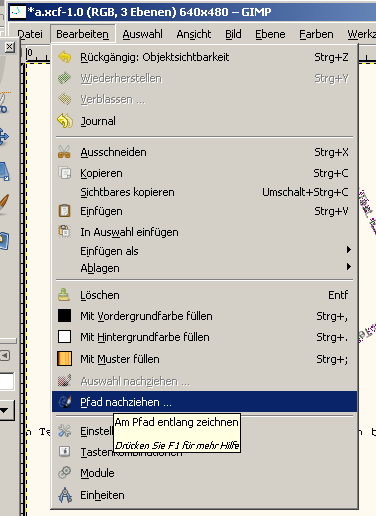376x516 pixels.
Task: Click the clipboard icon beside Einfügen
Action: pyautogui.click(x=64, y=211)
